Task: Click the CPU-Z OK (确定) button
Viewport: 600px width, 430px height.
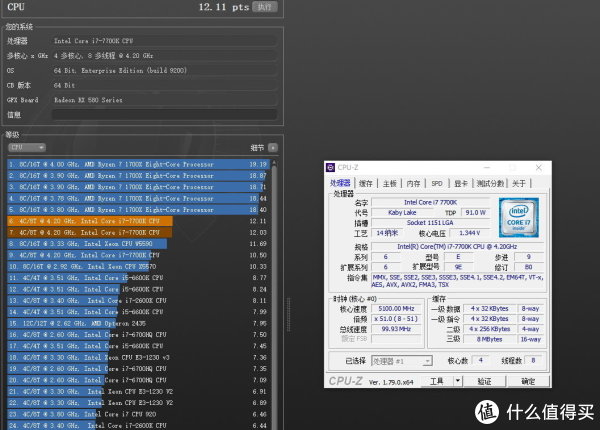Action: tap(528, 381)
